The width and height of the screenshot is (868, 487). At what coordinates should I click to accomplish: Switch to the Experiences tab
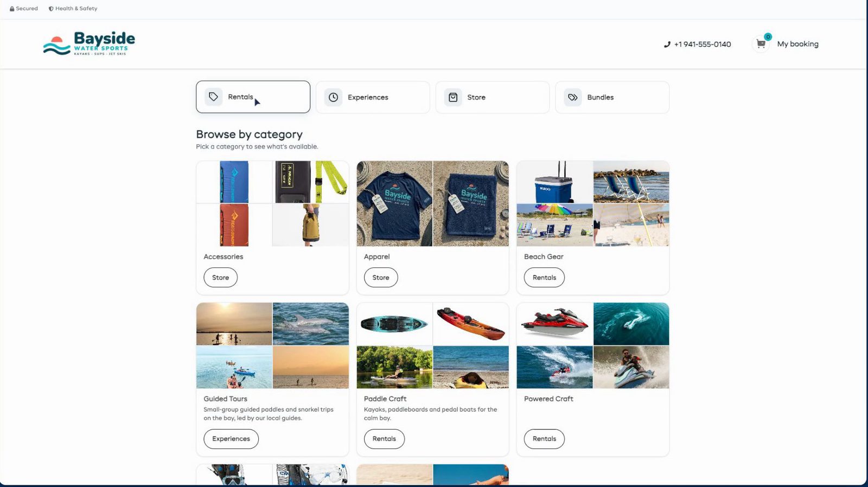tap(373, 97)
